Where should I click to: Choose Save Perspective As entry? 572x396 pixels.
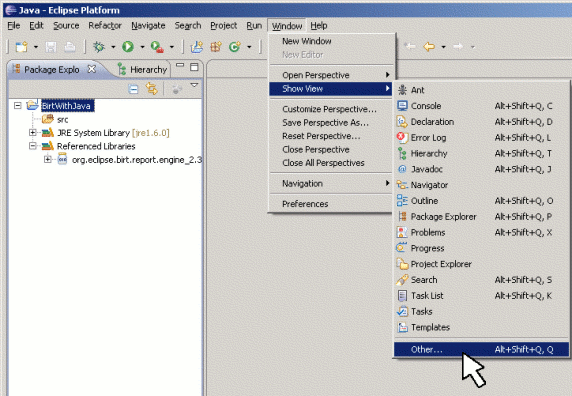[x=332, y=123]
